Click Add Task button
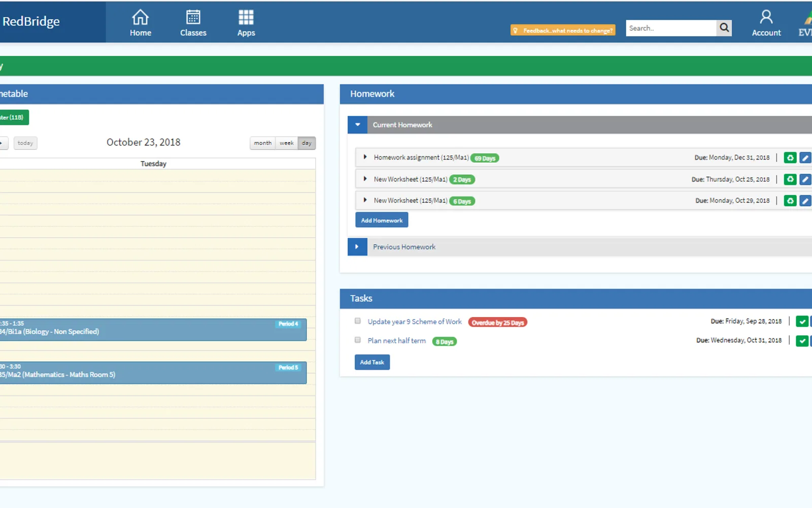This screenshot has height=508, width=812. click(x=372, y=362)
